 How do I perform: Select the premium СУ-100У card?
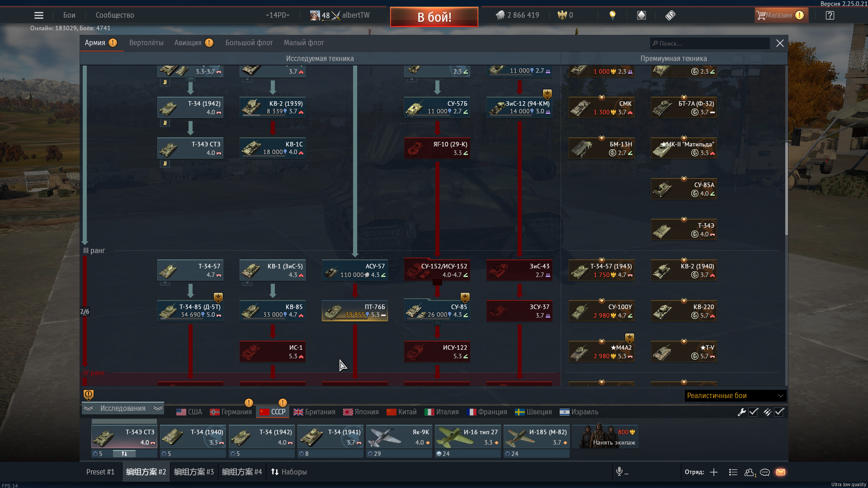point(602,310)
